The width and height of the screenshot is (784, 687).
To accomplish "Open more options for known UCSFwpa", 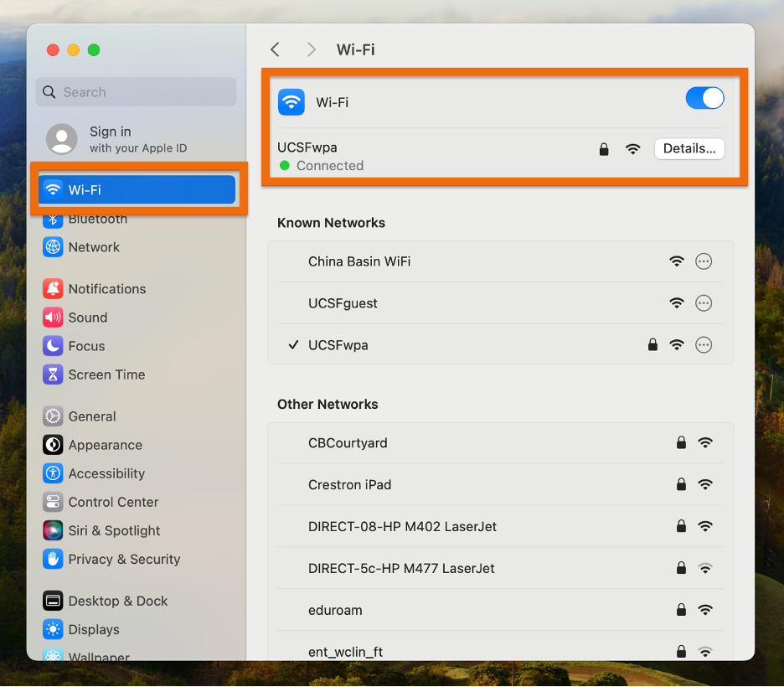I will (704, 345).
